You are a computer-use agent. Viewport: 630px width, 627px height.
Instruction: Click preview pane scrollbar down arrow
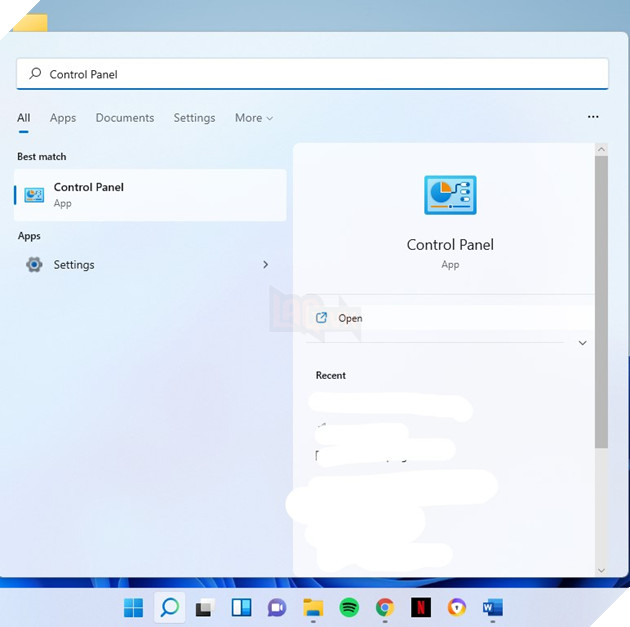[x=601, y=570]
